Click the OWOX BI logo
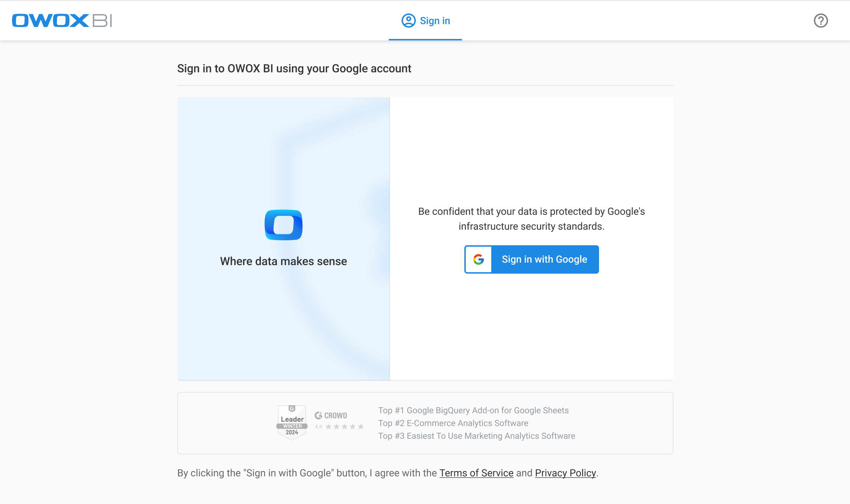 coord(62,21)
